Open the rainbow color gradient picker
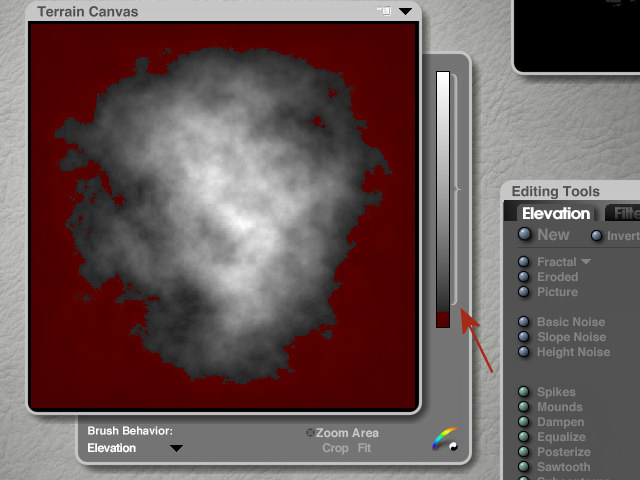 [x=445, y=439]
